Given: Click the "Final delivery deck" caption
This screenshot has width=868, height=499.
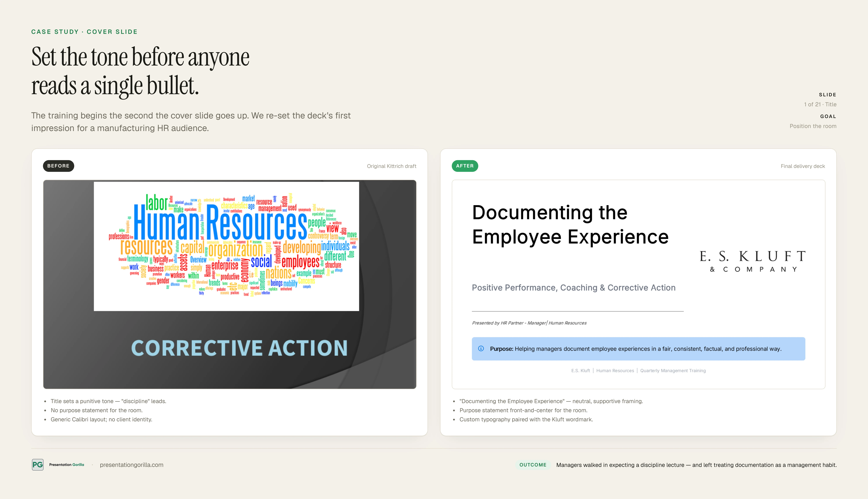Looking at the screenshot, I should 803,166.
